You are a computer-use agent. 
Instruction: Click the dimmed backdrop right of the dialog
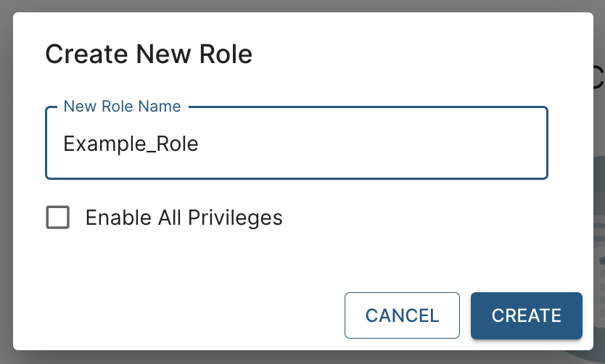coord(598,181)
